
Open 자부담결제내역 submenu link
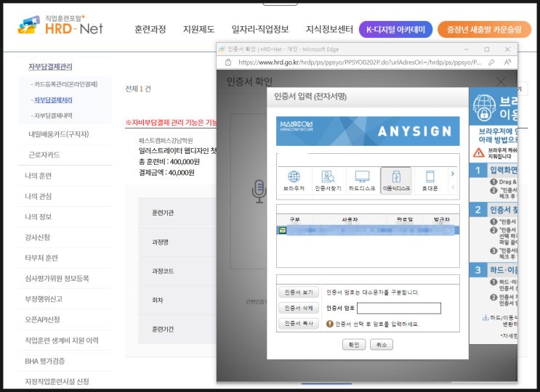point(52,115)
